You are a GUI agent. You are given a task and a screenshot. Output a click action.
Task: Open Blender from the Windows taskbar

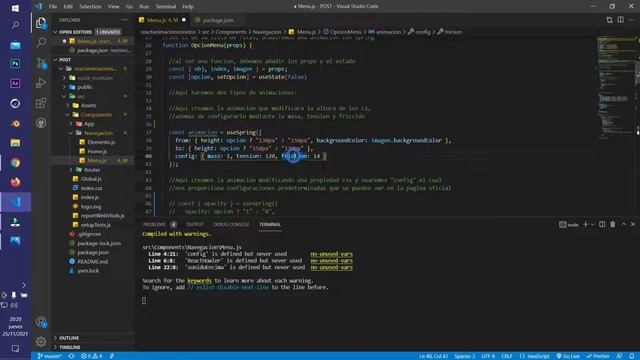(15, 123)
